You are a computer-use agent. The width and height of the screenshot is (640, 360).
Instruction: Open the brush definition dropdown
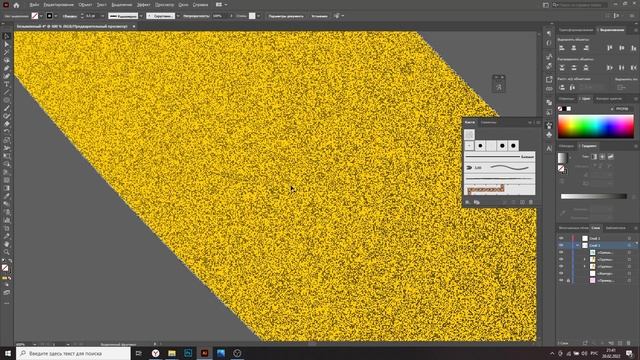point(178,16)
